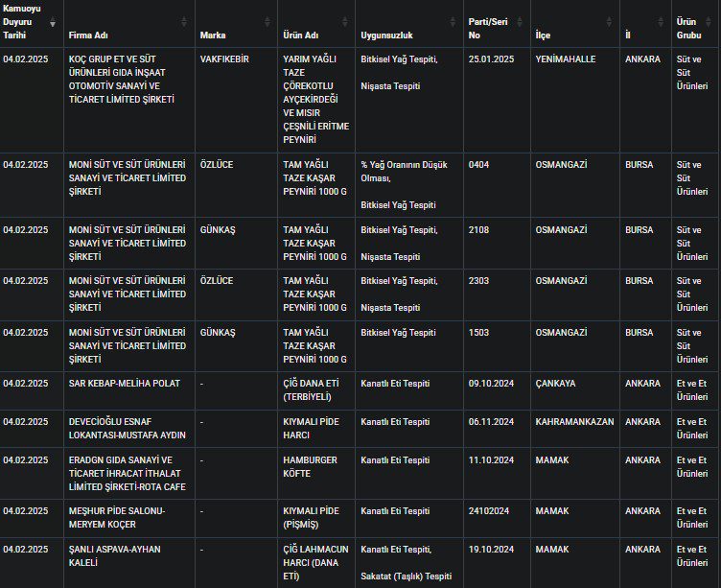Viewport: 721px width, 588px height.
Task: Click the VAKFIKEBİR brand cell
Action: (x=224, y=59)
